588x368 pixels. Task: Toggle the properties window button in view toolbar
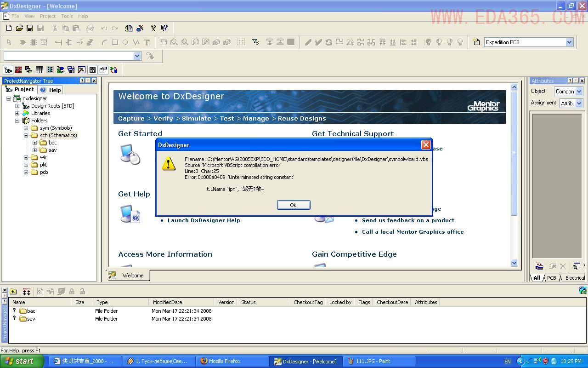103,70
